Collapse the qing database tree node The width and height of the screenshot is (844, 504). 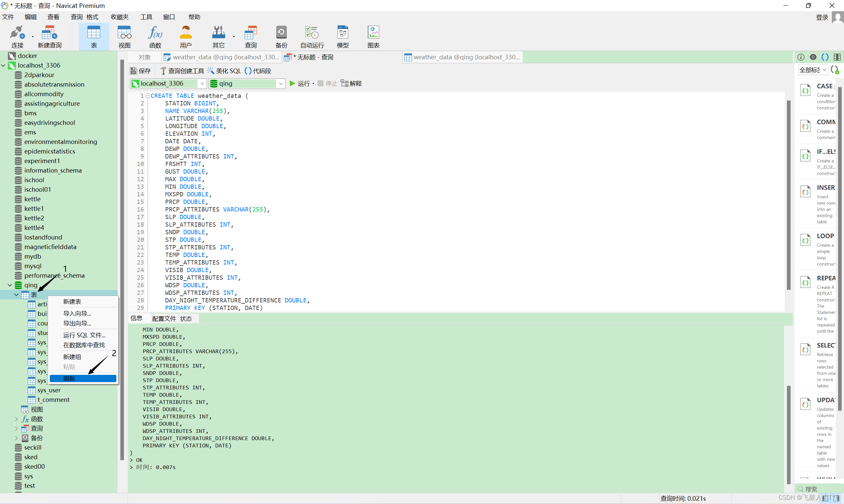point(10,285)
